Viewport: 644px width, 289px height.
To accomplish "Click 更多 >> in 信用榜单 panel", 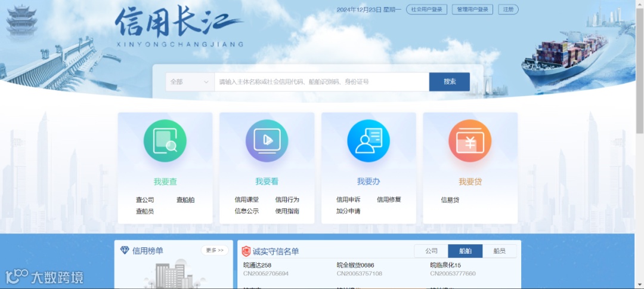I will 215,250.
